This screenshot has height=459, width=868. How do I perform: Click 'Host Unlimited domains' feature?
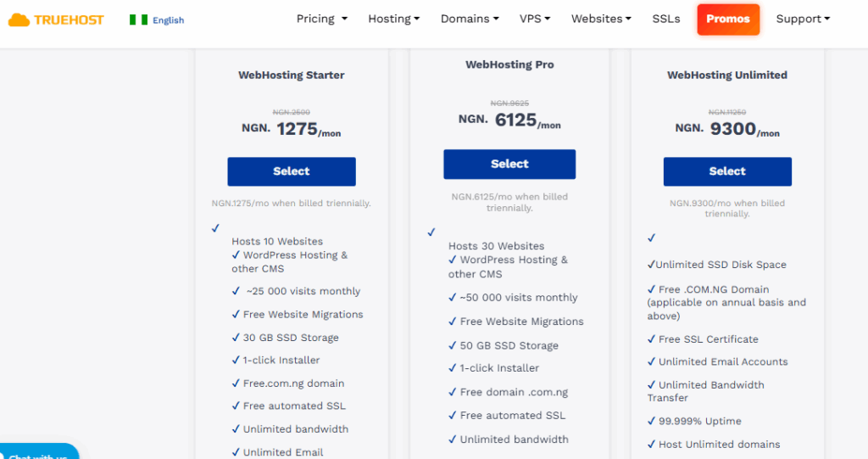click(719, 444)
